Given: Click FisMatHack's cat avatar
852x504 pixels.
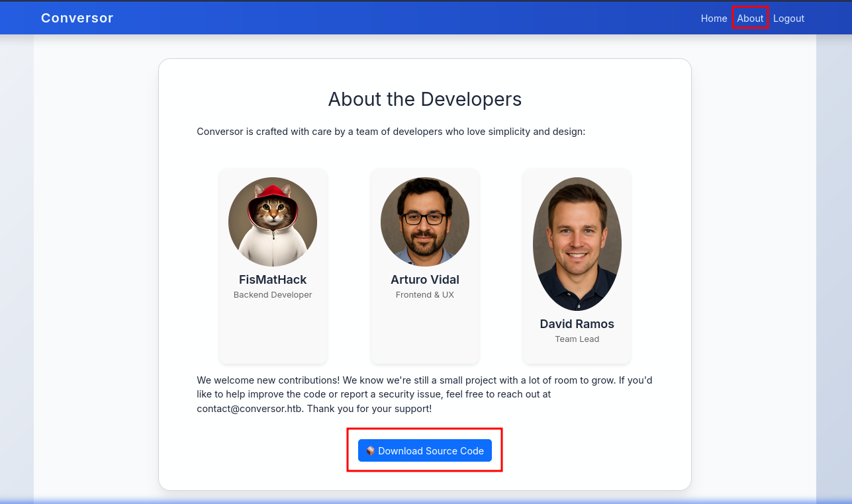Looking at the screenshot, I should tap(273, 222).
